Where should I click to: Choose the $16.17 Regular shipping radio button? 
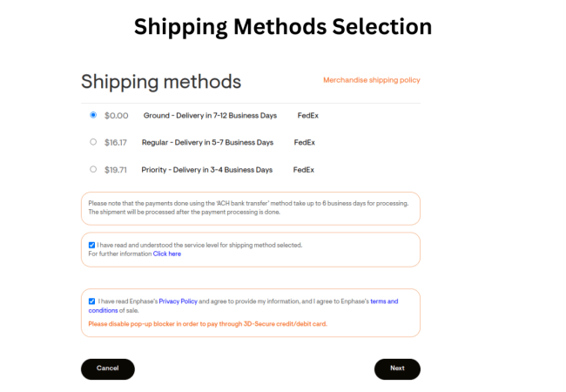[x=93, y=142]
